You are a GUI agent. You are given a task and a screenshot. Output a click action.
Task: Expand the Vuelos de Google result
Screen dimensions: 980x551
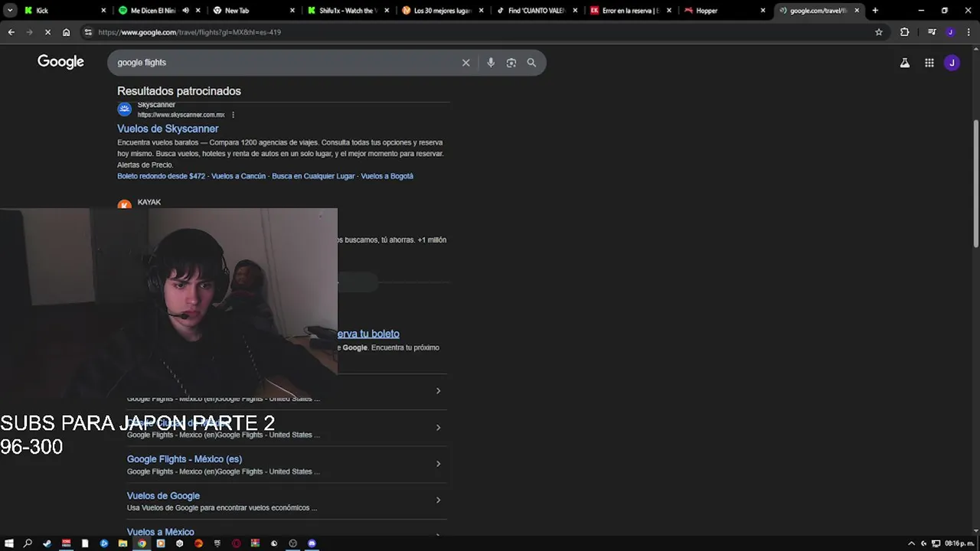click(x=438, y=500)
